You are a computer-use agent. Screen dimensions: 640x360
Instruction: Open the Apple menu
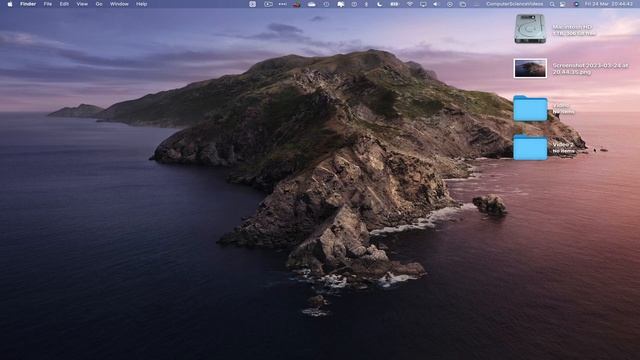point(10,4)
